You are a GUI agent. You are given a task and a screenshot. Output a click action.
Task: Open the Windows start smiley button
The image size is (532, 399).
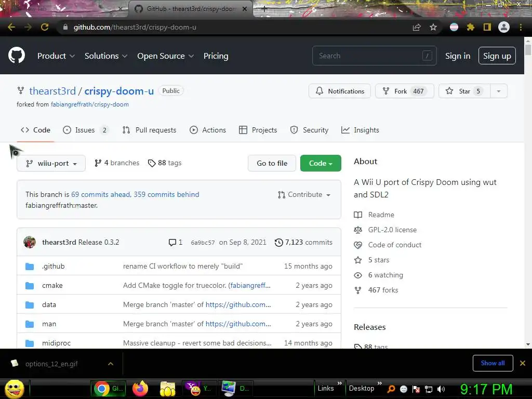14,389
